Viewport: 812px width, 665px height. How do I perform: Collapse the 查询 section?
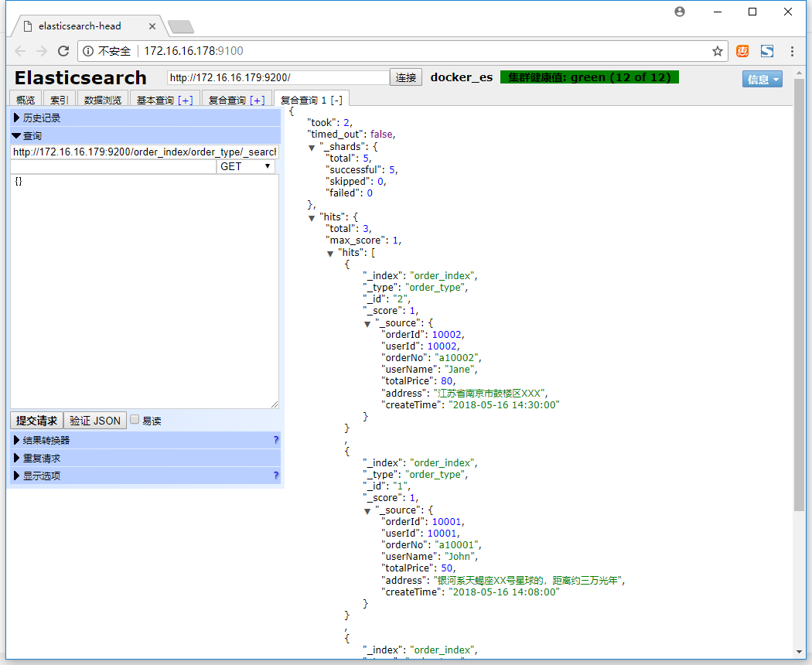click(x=145, y=135)
